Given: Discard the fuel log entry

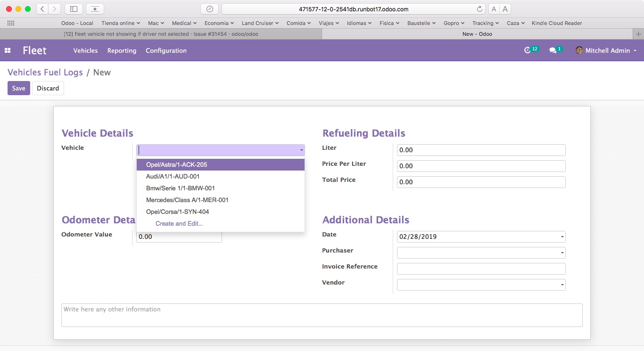Looking at the screenshot, I should (48, 88).
